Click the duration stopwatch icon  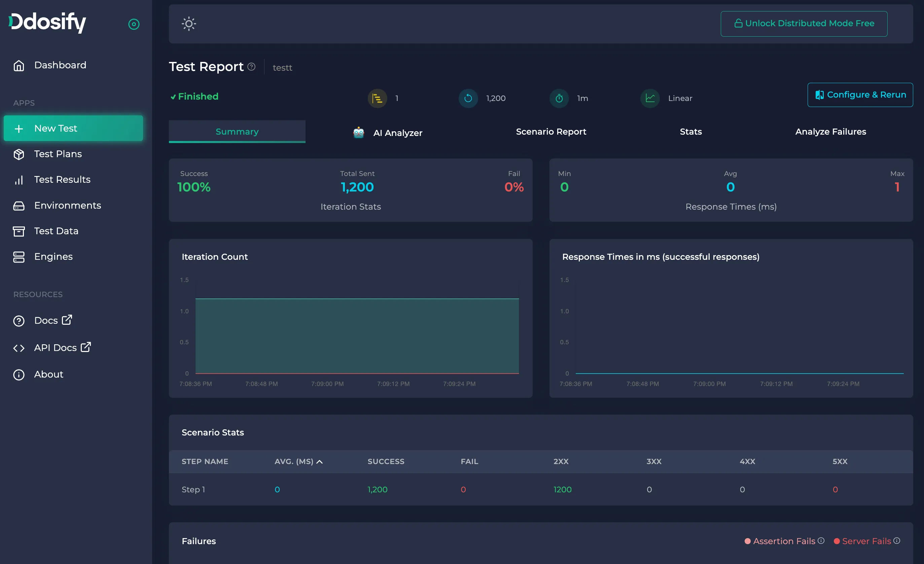(x=559, y=98)
